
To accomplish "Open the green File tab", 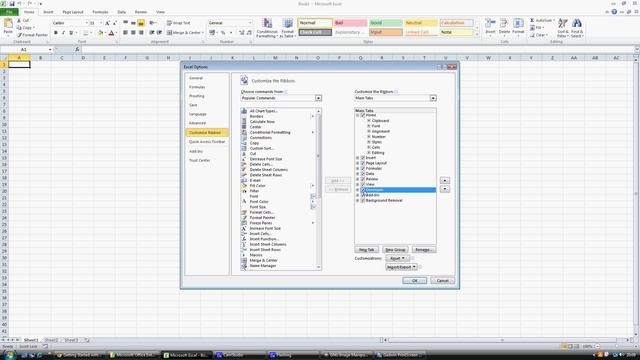I will [x=9, y=12].
